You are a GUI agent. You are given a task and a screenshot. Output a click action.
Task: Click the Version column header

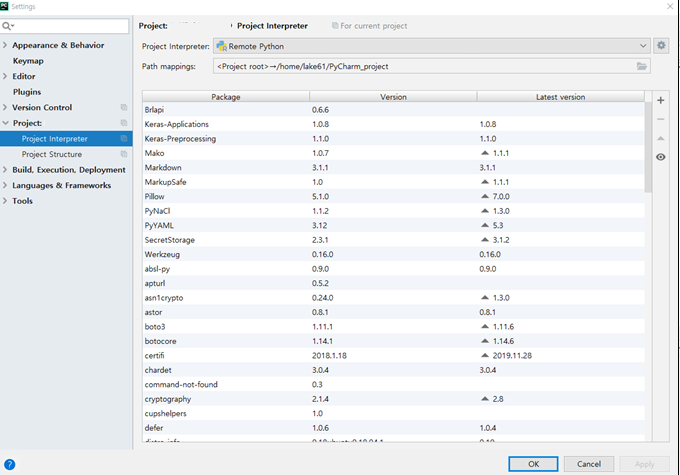pyautogui.click(x=393, y=97)
